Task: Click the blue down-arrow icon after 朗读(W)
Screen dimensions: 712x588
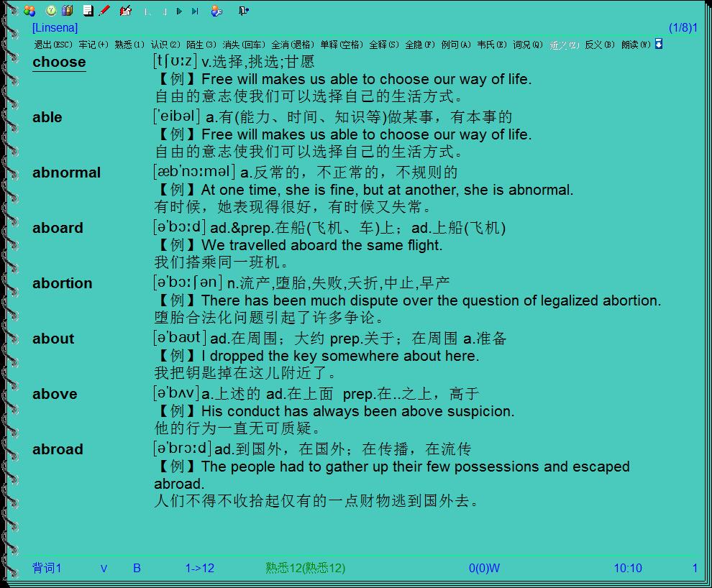Action: pyautogui.click(x=659, y=44)
